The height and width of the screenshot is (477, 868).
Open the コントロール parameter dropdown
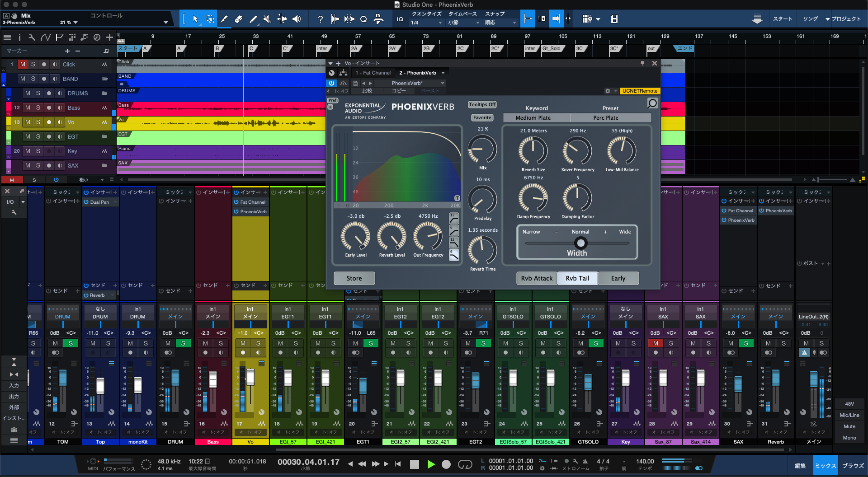[165, 23]
